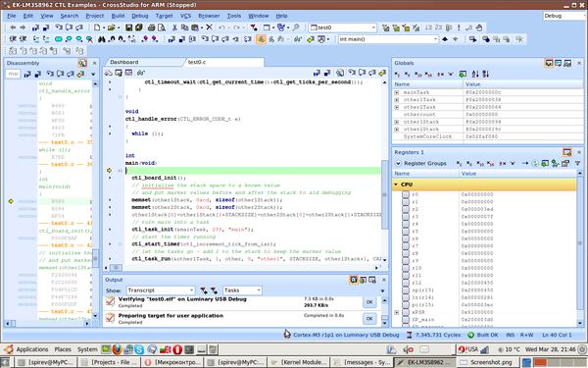Toggle the r3 register checkbox
The width and height of the screenshot is (588, 368).
406,217
